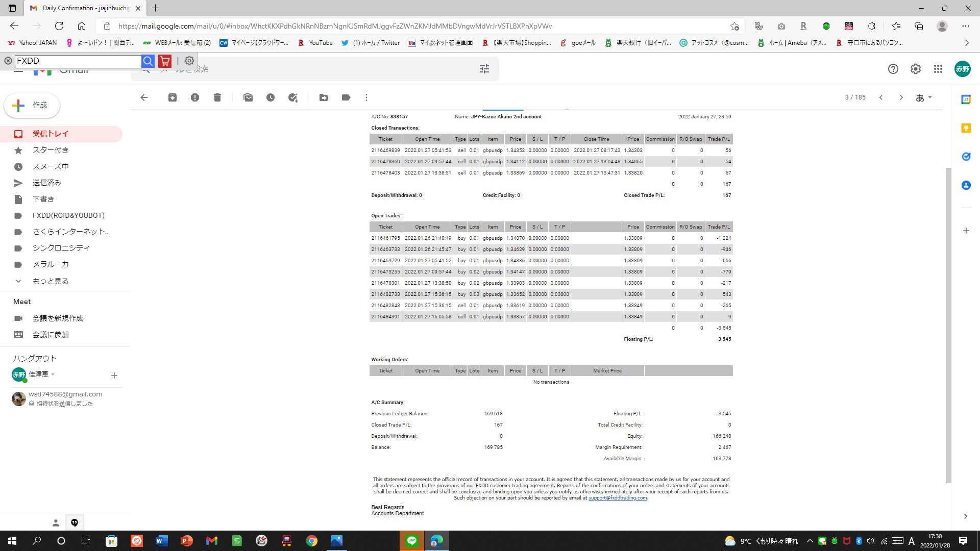Open Google account avatar 赤野
Screen dimensions: 980x551
(x=963, y=69)
